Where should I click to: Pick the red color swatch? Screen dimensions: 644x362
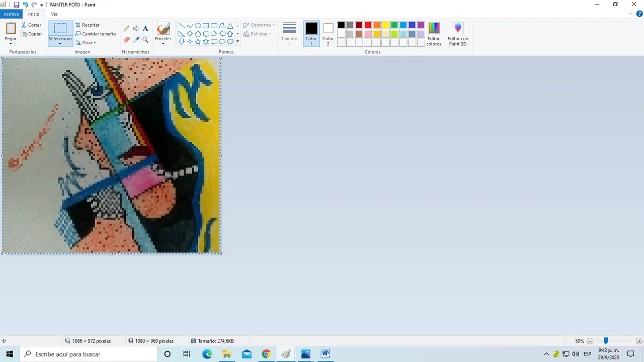pyautogui.click(x=368, y=25)
